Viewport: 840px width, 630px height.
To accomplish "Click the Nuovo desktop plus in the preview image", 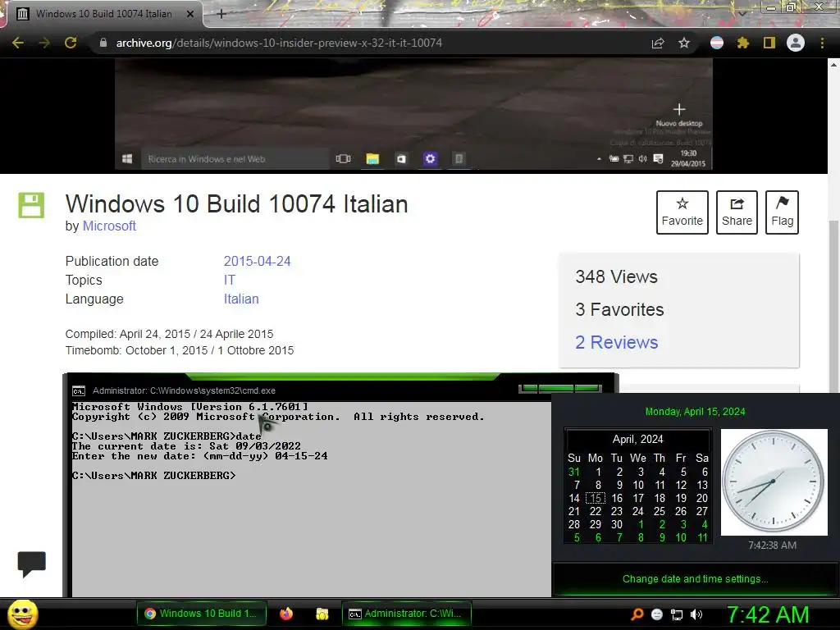I will 679,109.
